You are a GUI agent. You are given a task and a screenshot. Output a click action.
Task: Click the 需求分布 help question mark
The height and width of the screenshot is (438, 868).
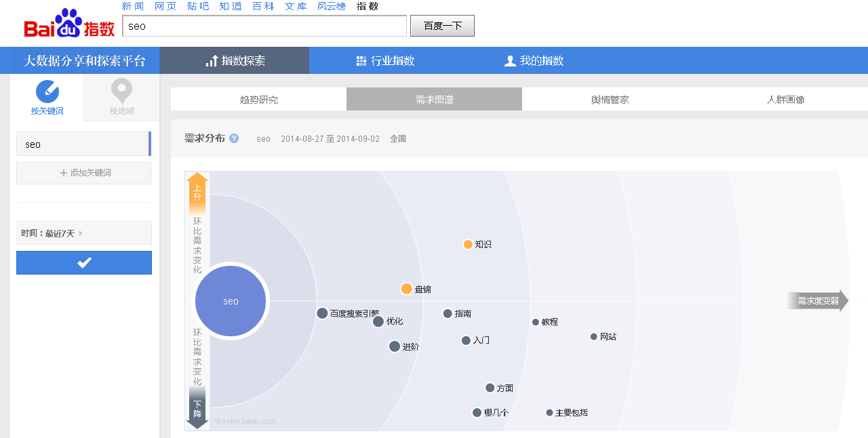point(233,138)
